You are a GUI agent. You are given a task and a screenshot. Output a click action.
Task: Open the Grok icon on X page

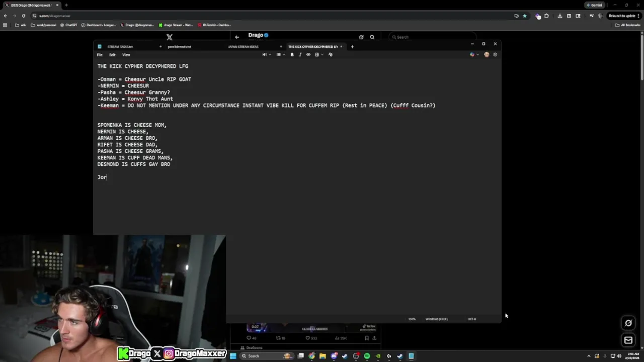(628, 323)
